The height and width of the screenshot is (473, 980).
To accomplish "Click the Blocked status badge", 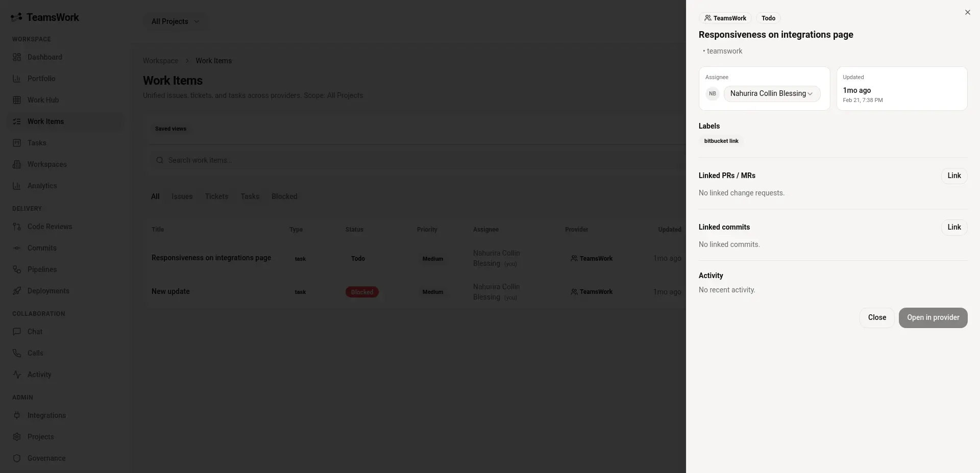I will pyautogui.click(x=362, y=292).
